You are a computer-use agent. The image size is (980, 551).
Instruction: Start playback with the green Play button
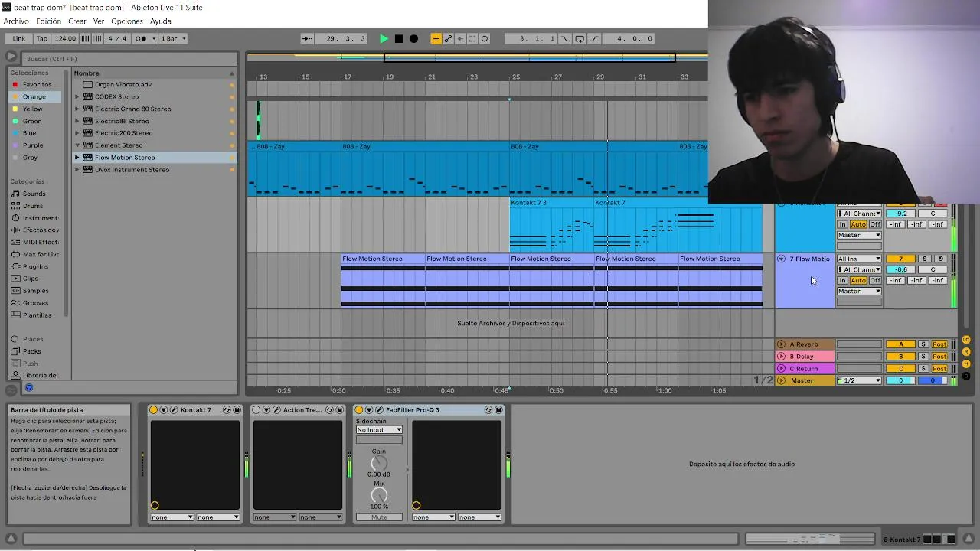pos(384,38)
